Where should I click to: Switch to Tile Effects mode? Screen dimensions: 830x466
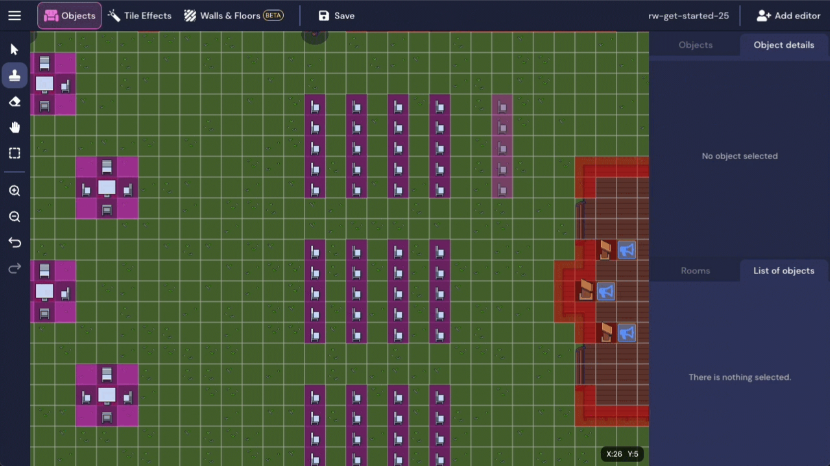pyautogui.click(x=140, y=16)
